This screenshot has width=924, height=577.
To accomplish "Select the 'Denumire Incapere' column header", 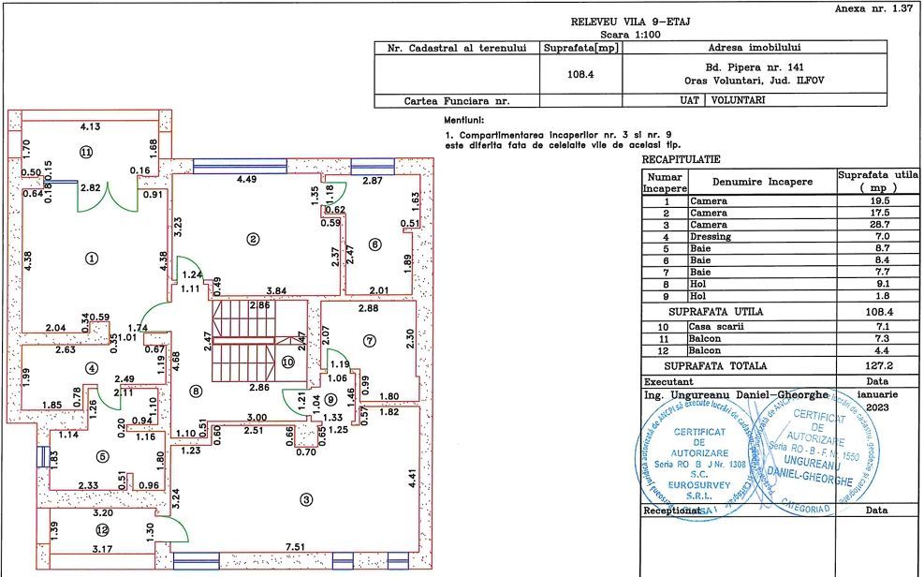I will (x=762, y=182).
